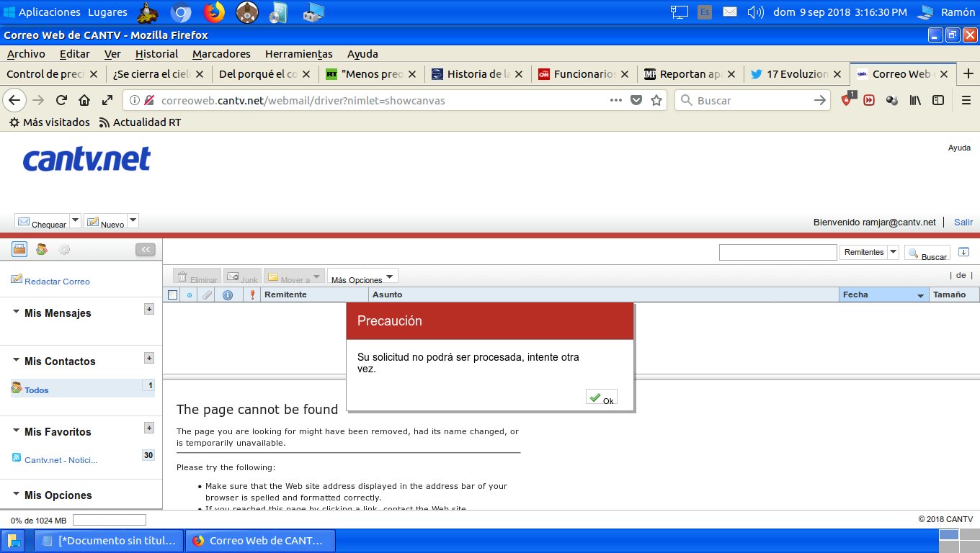
Task: Sort by attachment paperclip column
Action: pyautogui.click(x=206, y=295)
